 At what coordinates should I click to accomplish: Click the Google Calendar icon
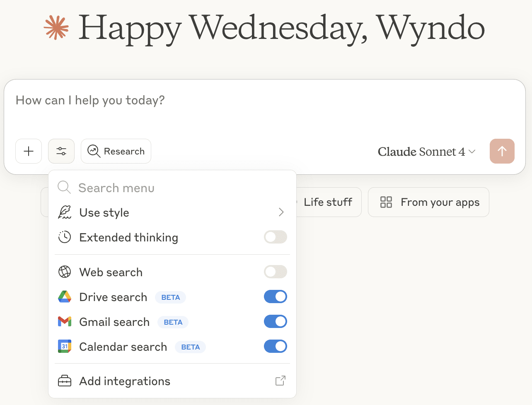click(x=65, y=347)
